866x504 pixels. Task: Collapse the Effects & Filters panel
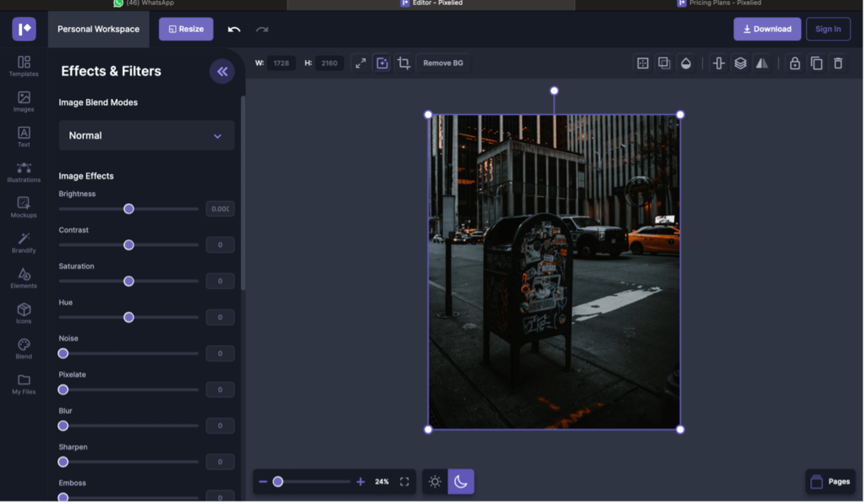pos(222,72)
